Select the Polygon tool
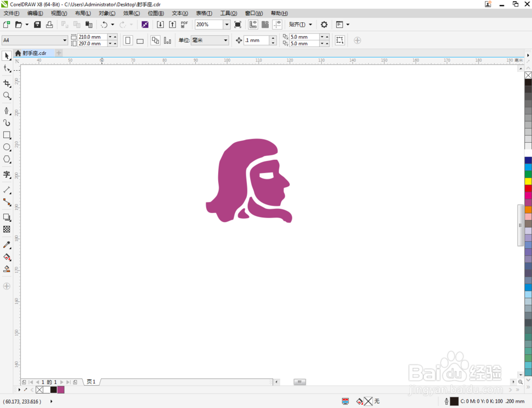The width and height of the screenshot is (532, 408). [6, 159]
